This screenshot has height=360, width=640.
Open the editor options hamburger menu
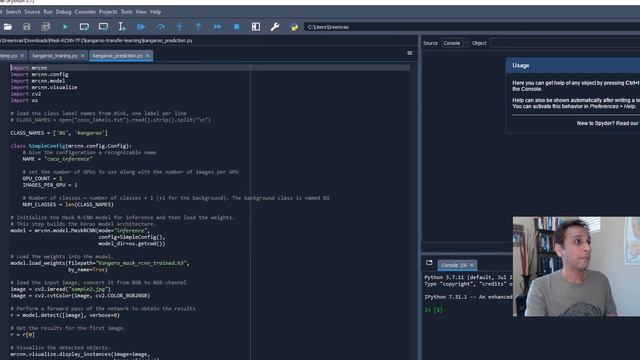[x=410, y=53]
